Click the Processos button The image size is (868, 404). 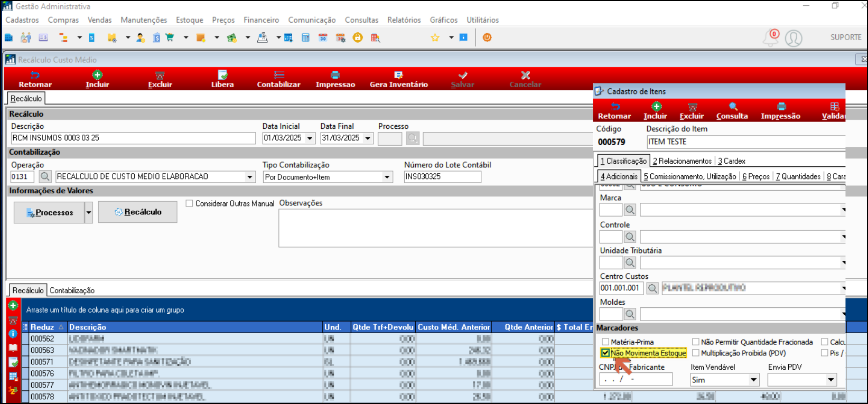pyautogui.click(x=49, y=212)
